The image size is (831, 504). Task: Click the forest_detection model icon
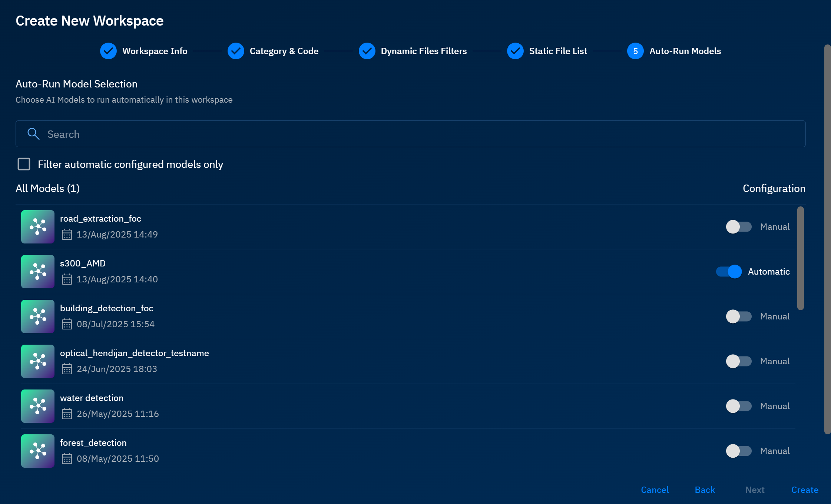[x=38, y=451]
